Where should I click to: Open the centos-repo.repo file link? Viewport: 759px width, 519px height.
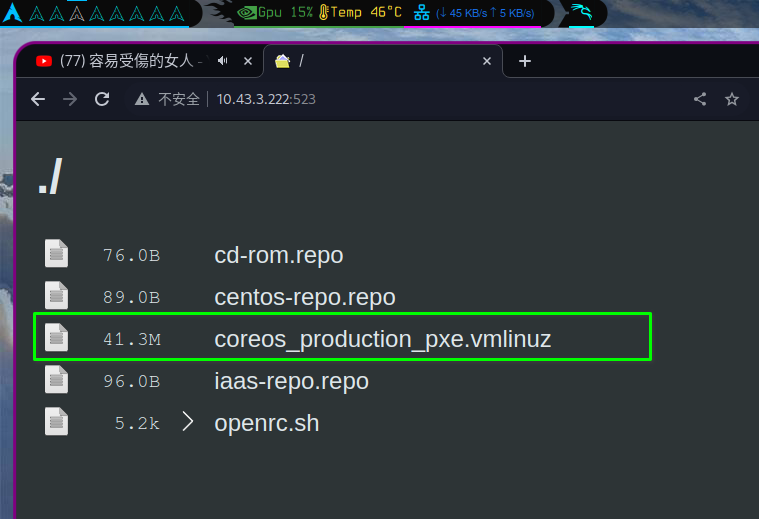click(x=305, y=297)
